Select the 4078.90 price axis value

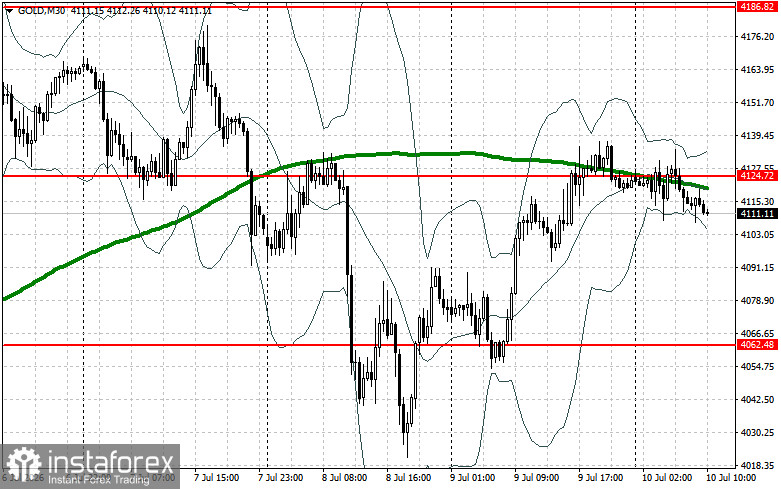click(x=757, y=301)
